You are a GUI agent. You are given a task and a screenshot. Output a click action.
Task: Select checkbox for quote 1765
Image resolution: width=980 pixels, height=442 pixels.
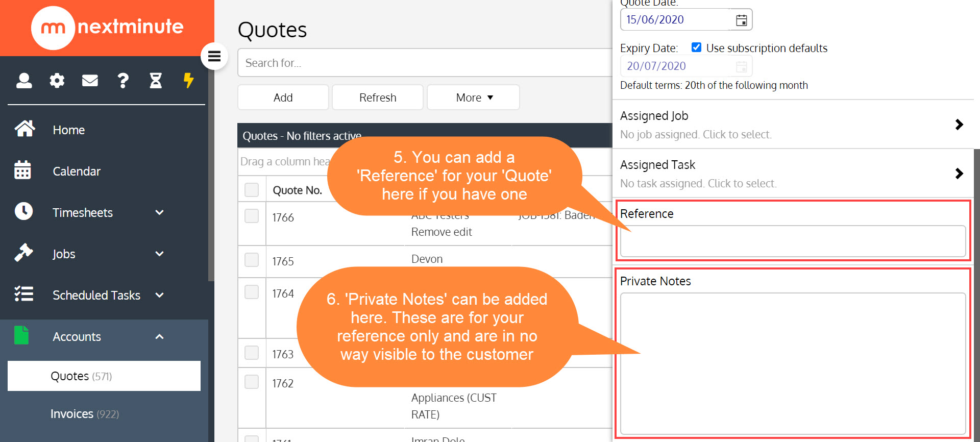pos(252,260)
